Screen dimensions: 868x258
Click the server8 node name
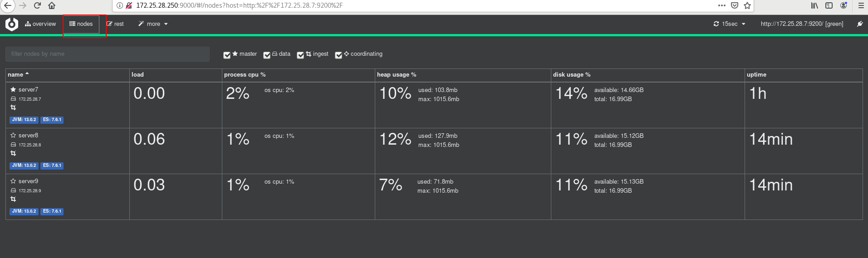coord(28,136)
